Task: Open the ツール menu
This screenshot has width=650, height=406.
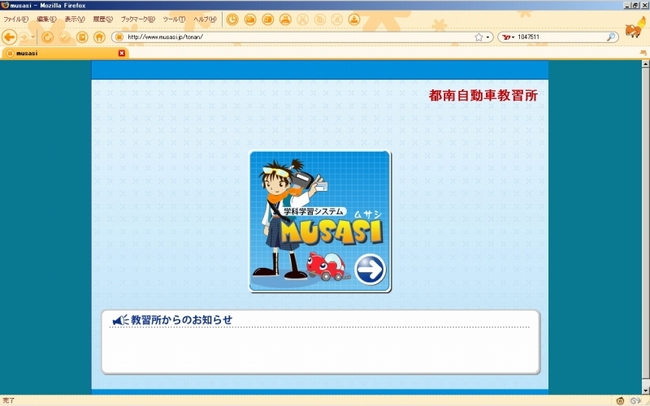Action: click(174, 19)
